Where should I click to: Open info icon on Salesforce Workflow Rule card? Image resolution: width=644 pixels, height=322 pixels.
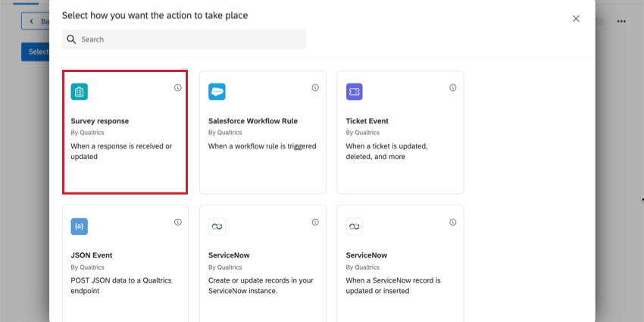pyautogui.click(x=315, y=87)
